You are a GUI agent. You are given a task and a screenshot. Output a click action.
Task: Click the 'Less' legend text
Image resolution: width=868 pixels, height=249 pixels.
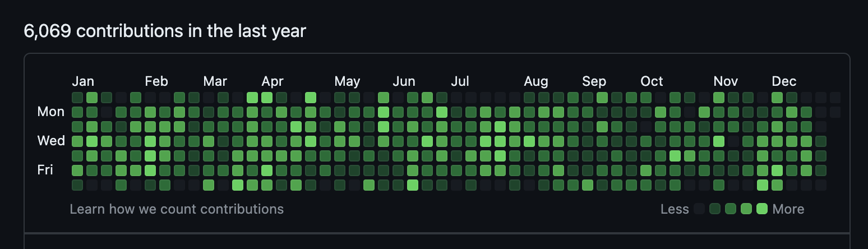pos(675,209)
